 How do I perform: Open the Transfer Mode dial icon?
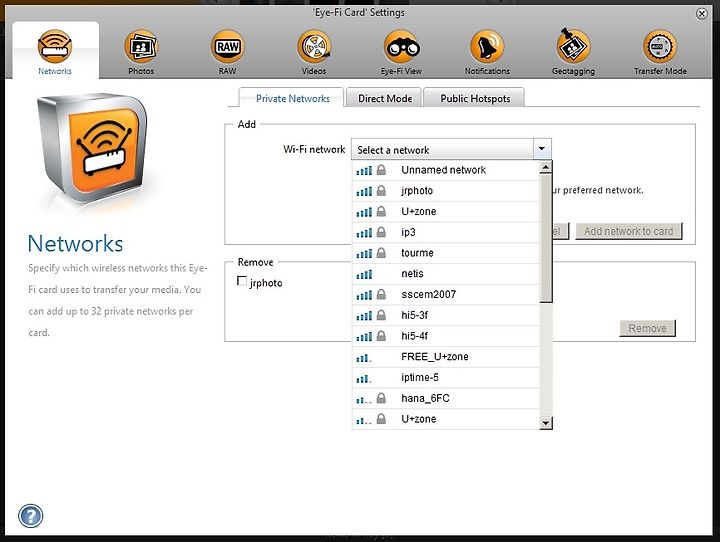click(x=660, y=46)
